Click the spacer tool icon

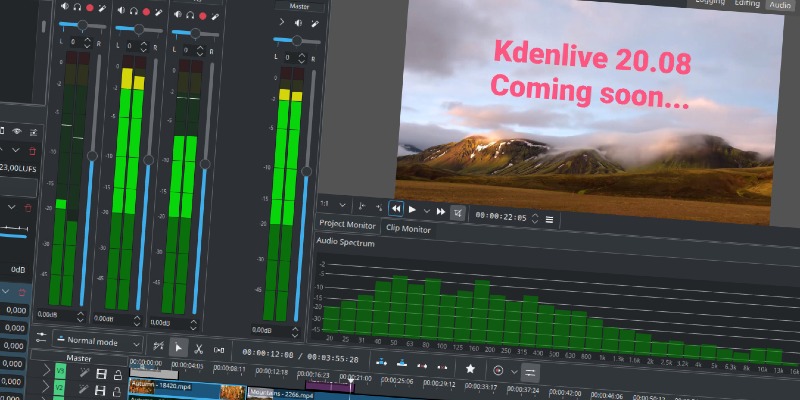(220, 351)
